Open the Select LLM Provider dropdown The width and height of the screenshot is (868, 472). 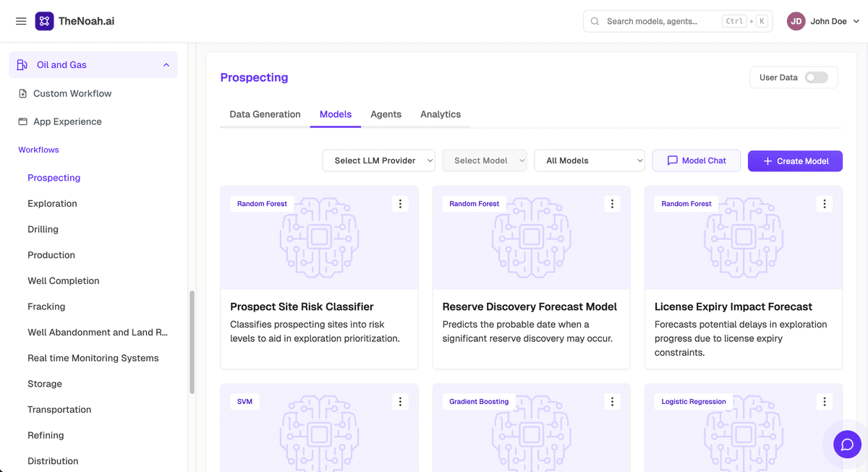378,160
